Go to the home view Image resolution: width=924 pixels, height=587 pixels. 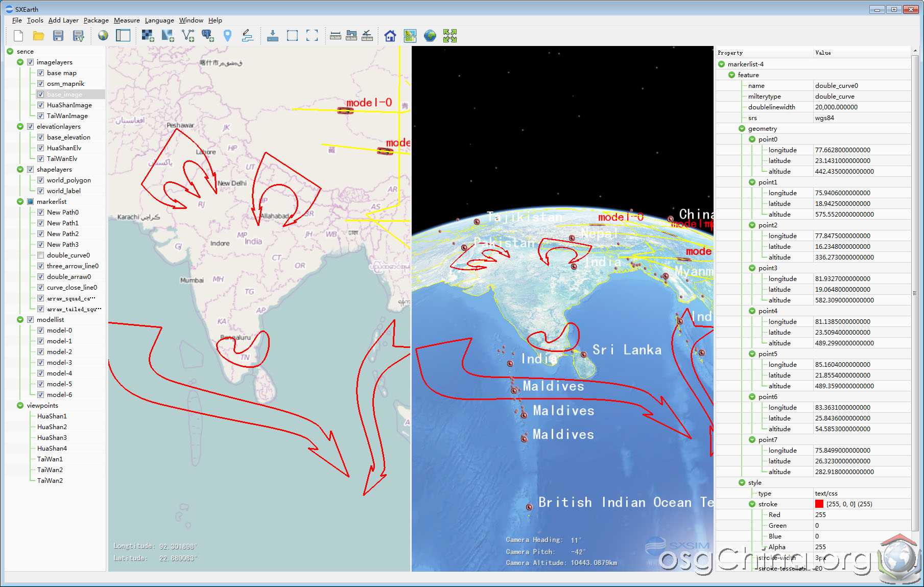(x=390, y=35)
